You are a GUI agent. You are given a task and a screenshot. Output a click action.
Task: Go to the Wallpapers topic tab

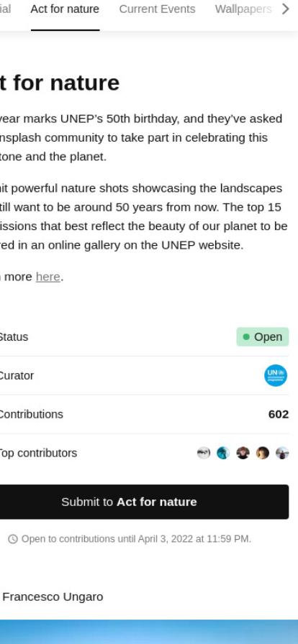(243, 9)
